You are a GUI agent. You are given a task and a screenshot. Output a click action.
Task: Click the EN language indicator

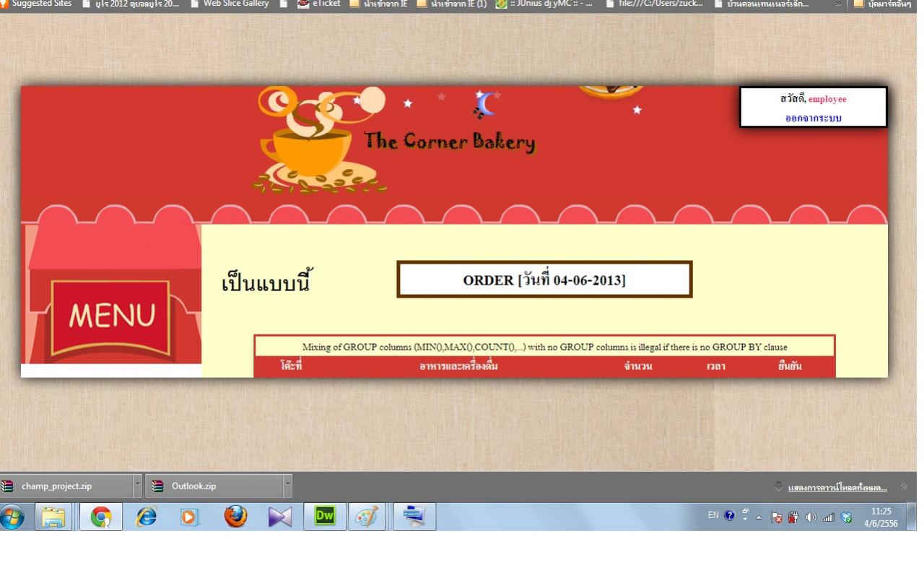click(713, 515)
